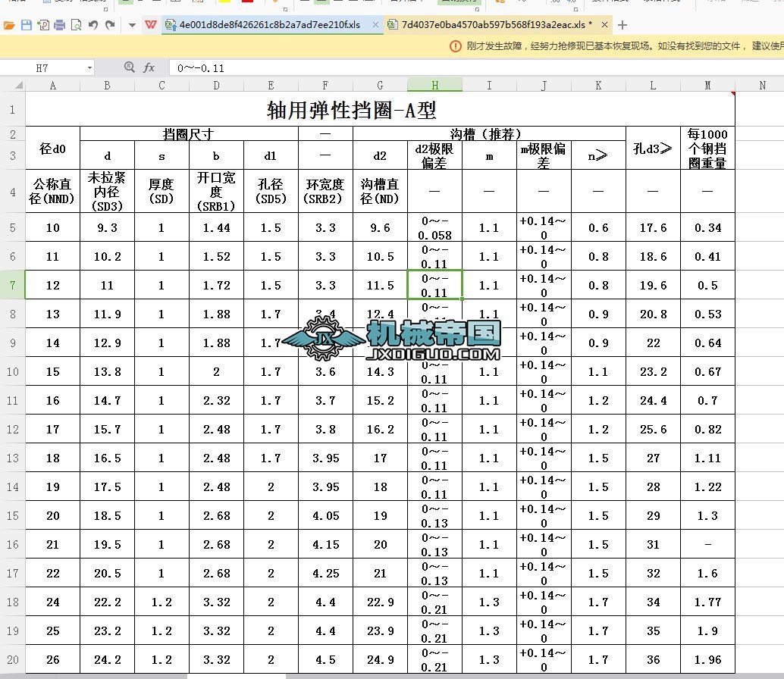Close the 7d4037e0ba4570ab597b568f193a2eac.xls tab
This screenshot has height=679, width=784.
click(x=604, y=24)
